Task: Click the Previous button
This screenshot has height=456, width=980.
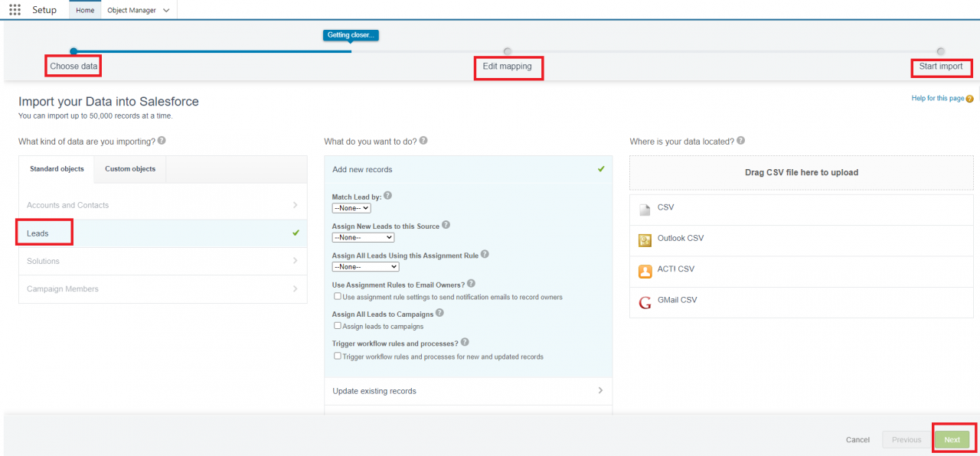Action: tap(906, 440)
